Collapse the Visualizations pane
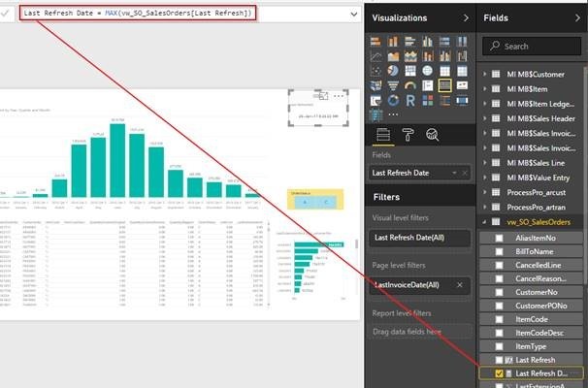The image size is (588, 388). (x=466, y=18)
